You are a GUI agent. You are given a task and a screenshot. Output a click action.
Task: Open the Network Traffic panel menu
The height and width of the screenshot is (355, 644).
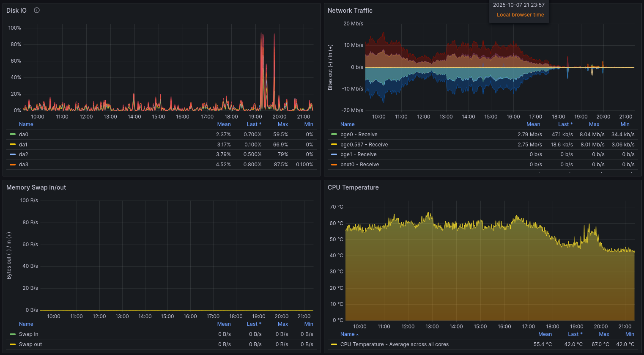click(349, 10)
